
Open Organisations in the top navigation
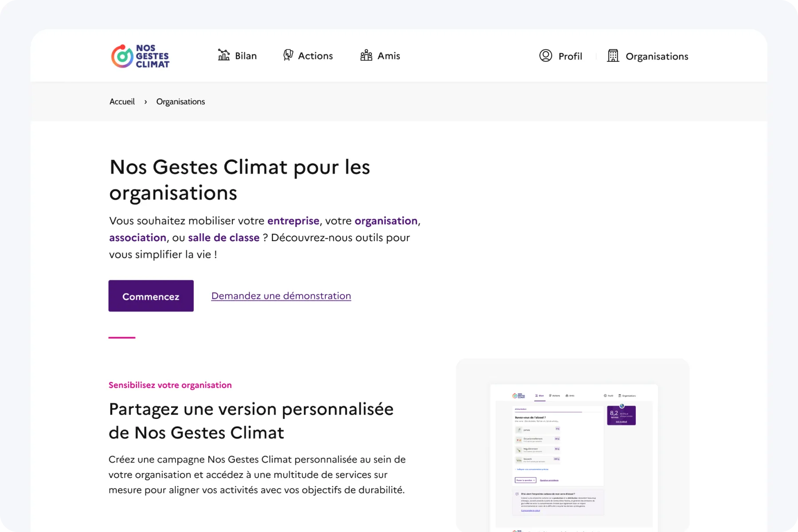[648, 56]
